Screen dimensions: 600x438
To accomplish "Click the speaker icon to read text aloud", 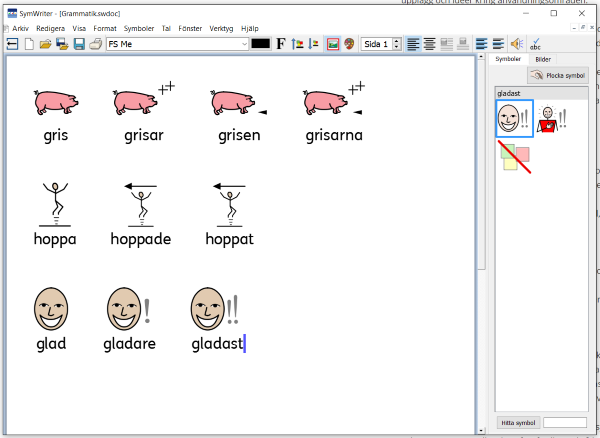I will [x=517, y=44].
